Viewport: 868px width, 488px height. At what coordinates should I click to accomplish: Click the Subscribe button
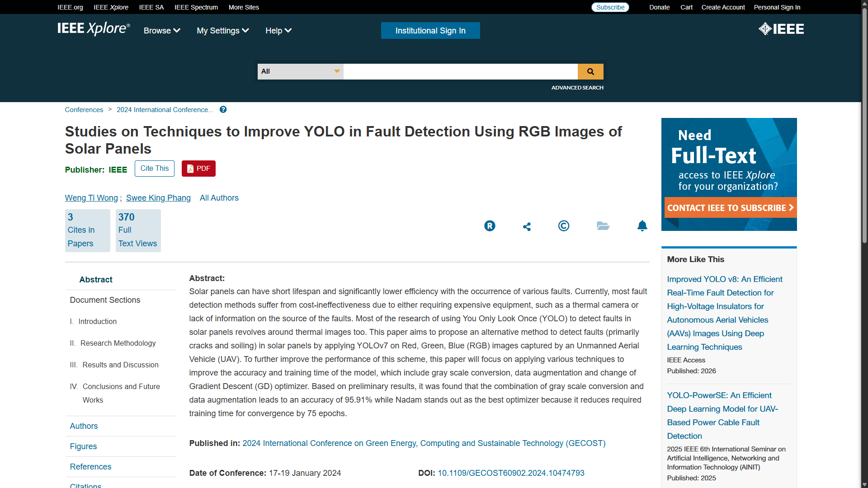610,7
